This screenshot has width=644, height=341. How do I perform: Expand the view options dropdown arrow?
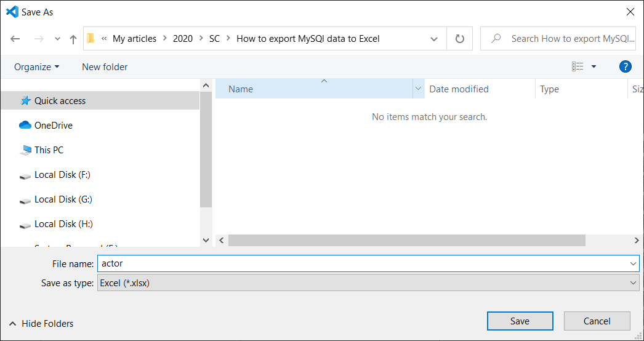pos(594,66)
